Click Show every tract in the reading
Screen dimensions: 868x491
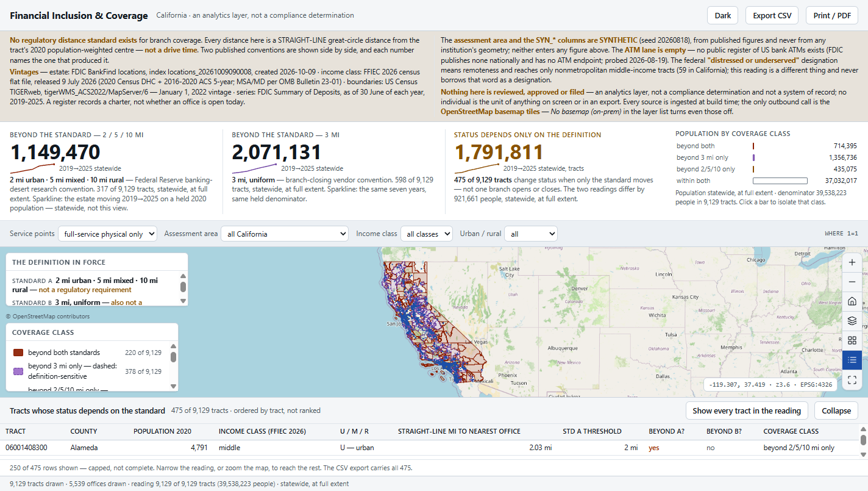click(747, 410)
